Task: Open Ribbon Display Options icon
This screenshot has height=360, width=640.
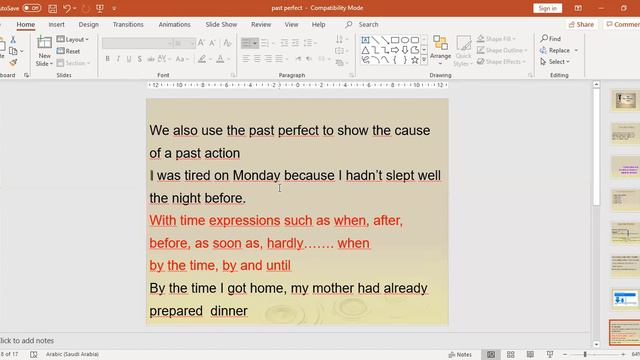Action: 578,8
